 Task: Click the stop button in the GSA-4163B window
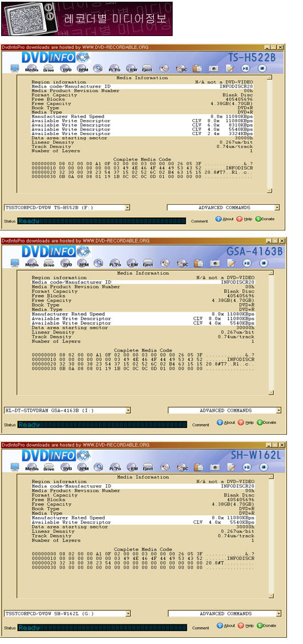point(264,263)
